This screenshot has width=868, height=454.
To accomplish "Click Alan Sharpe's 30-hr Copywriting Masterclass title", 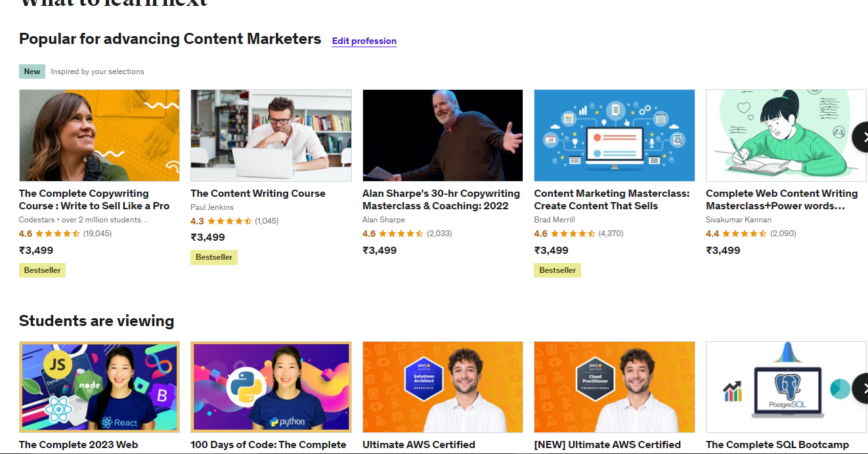I will pyautogui.click(x=441, y=199).
